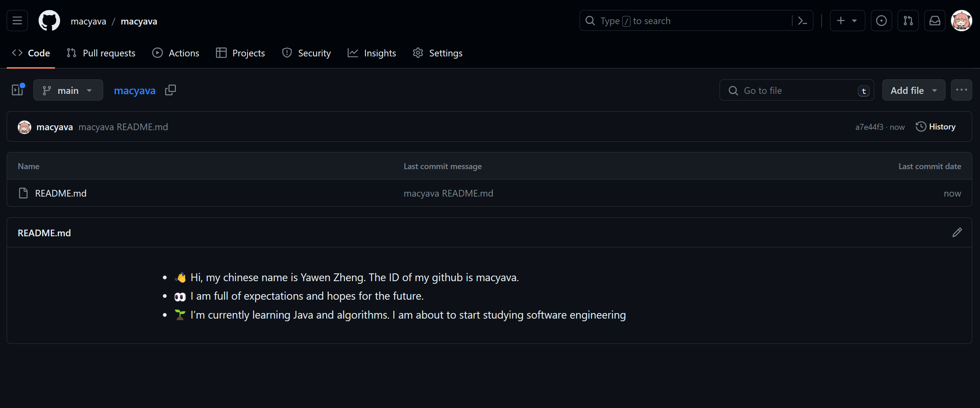Copy the repository path with the copy icon
Viewport: 980px width, 408px height.
tap(170, 90)
